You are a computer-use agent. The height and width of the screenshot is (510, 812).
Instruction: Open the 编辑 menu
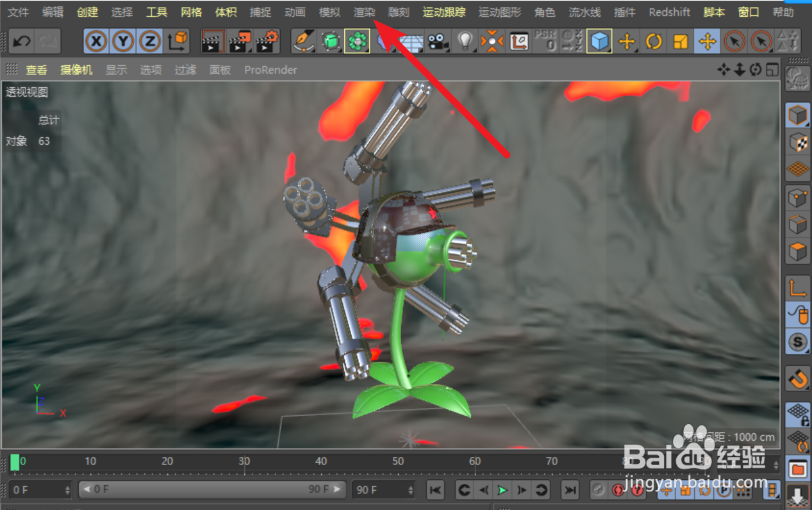pos(53,12)
